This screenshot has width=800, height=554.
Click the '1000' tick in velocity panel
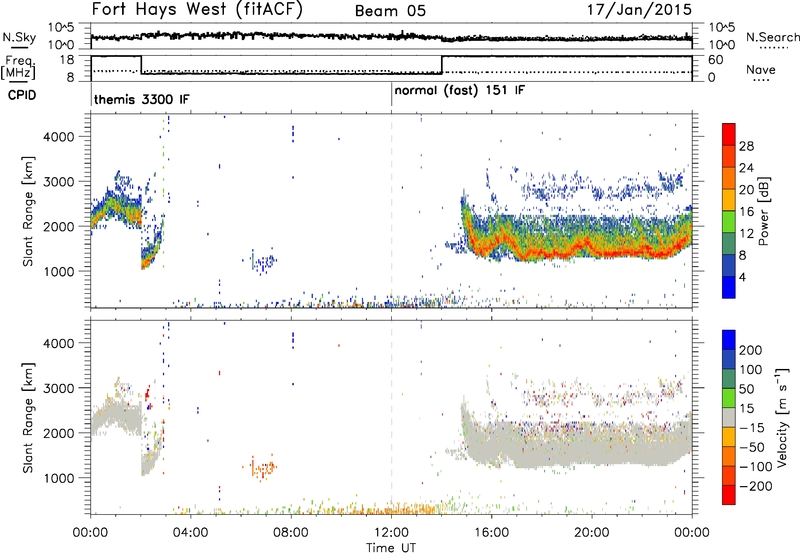(x=59, y=478)
